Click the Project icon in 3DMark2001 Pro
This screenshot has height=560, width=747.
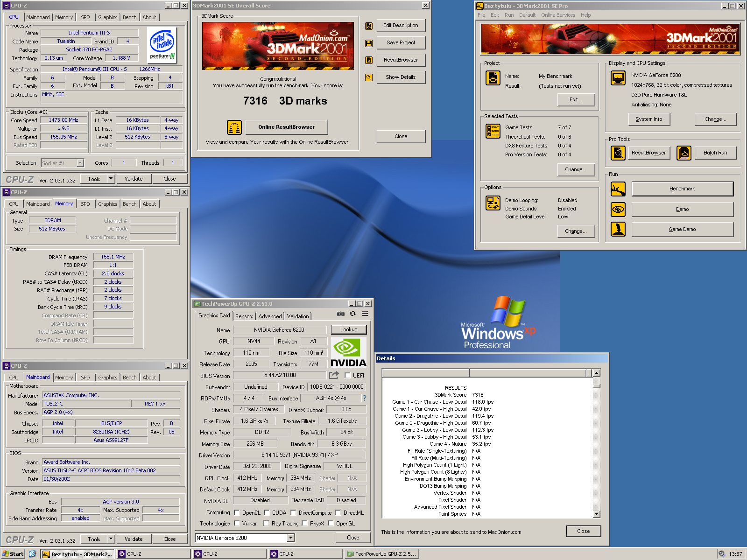point(493,78)
